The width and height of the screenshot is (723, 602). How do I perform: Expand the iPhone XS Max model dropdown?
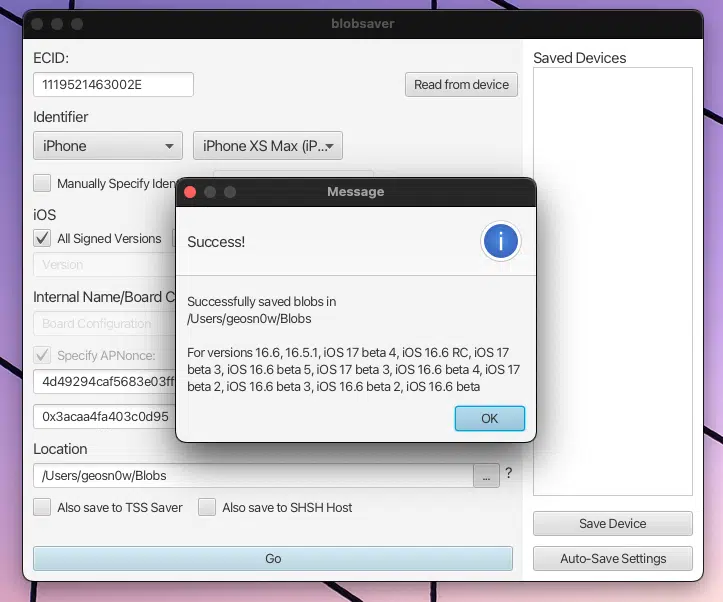[x=268, y=146]
